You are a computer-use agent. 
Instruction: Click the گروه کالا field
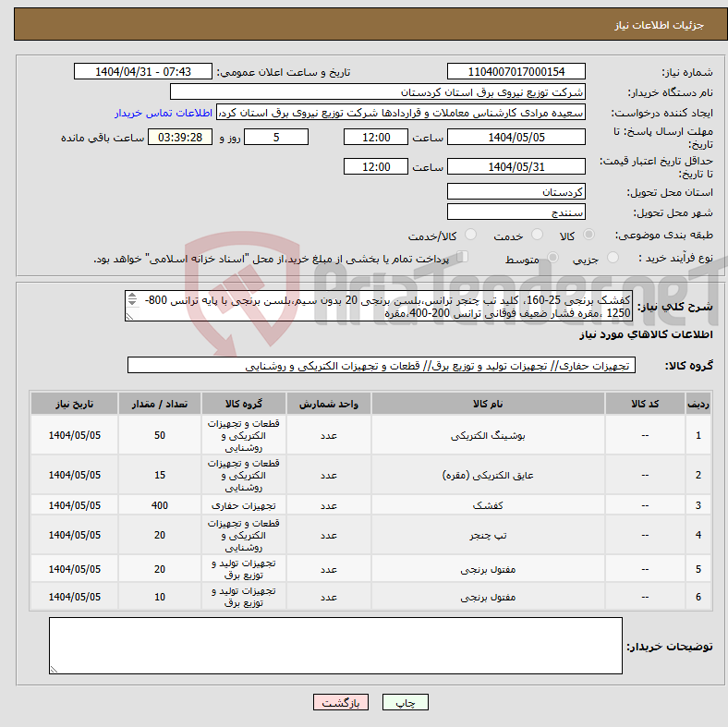click(x=382, y=365)
